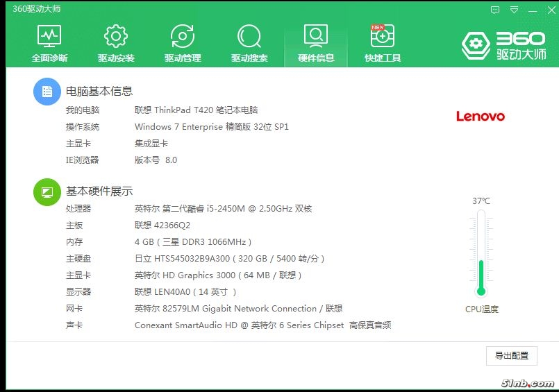Click the green 基本硬件展示 monitor icon
Screen dimensions: 559x392
(47, 191)
